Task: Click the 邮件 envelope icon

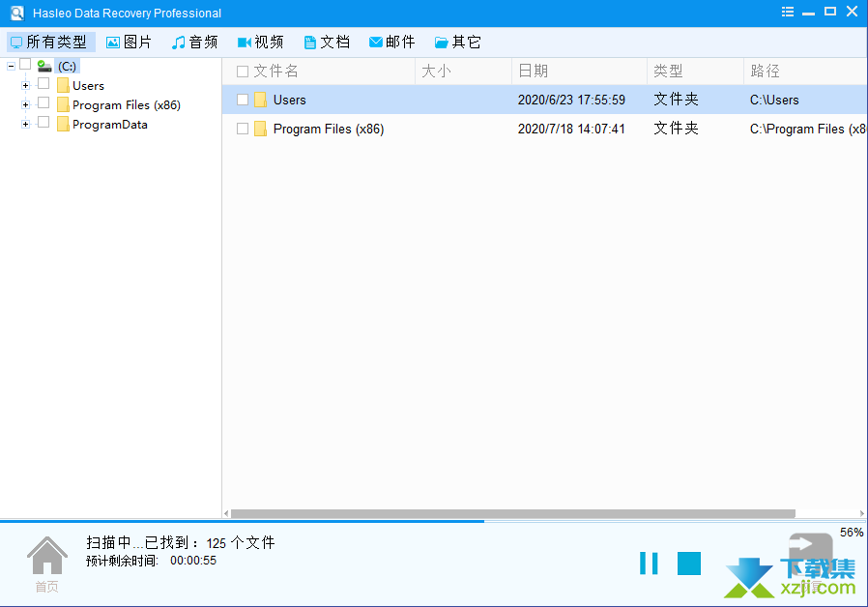Action: point(376,43)
